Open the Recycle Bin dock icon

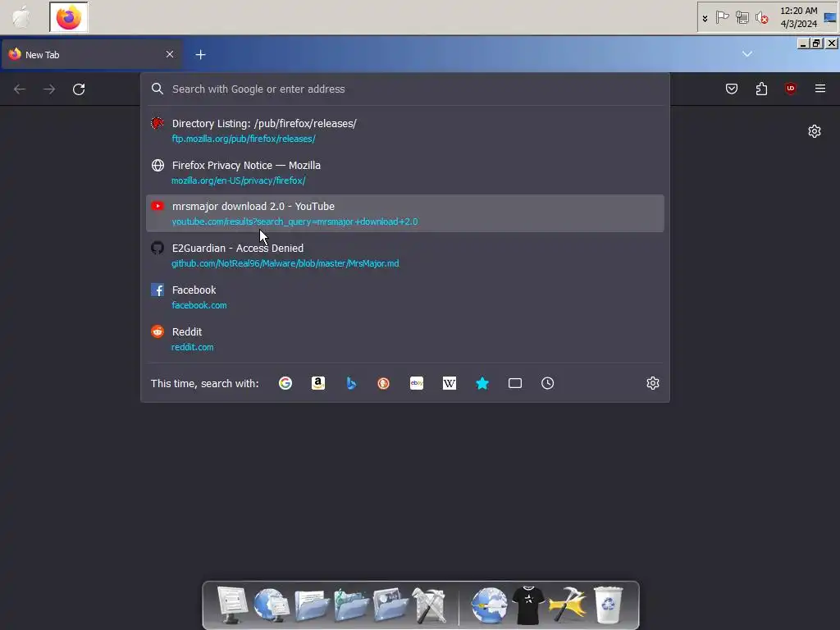608,605
